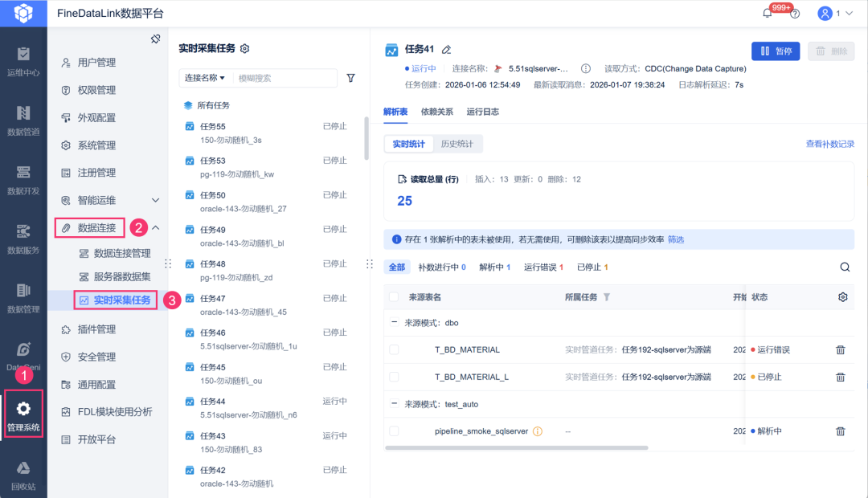
Task: Collapse the 来源模式: dbo group
Action: pyautogui.click(x=394, y=322)
